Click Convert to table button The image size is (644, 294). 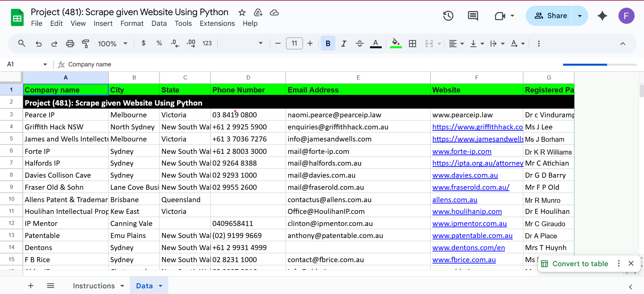(580, 264)
